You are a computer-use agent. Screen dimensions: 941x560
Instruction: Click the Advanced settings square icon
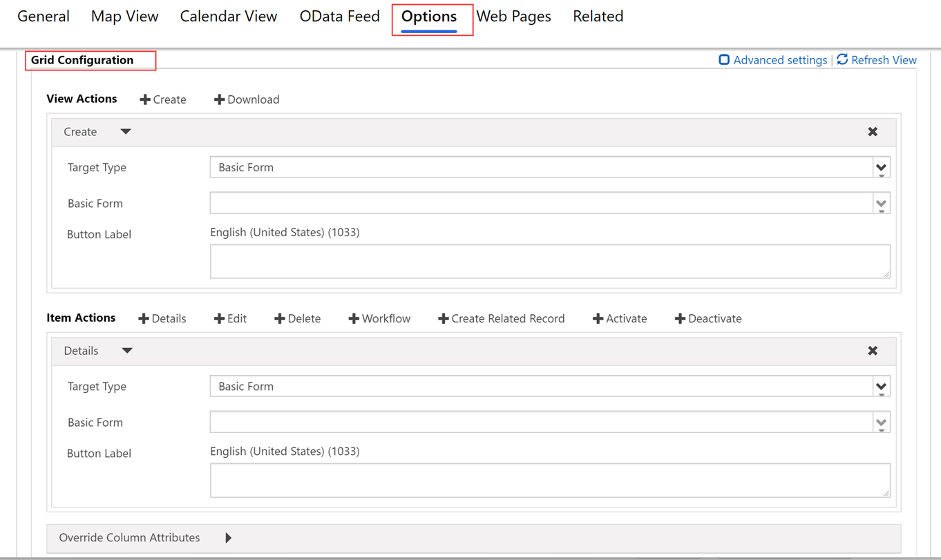tap(723, 59)
